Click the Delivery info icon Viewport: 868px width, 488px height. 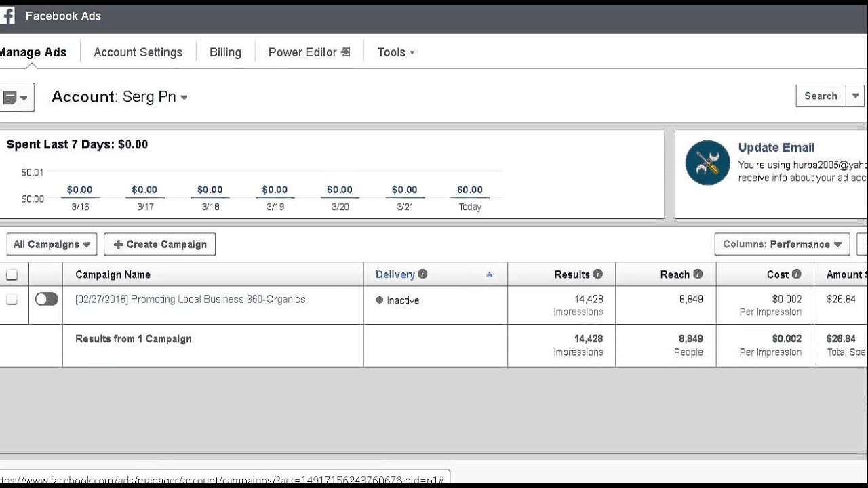422,274
